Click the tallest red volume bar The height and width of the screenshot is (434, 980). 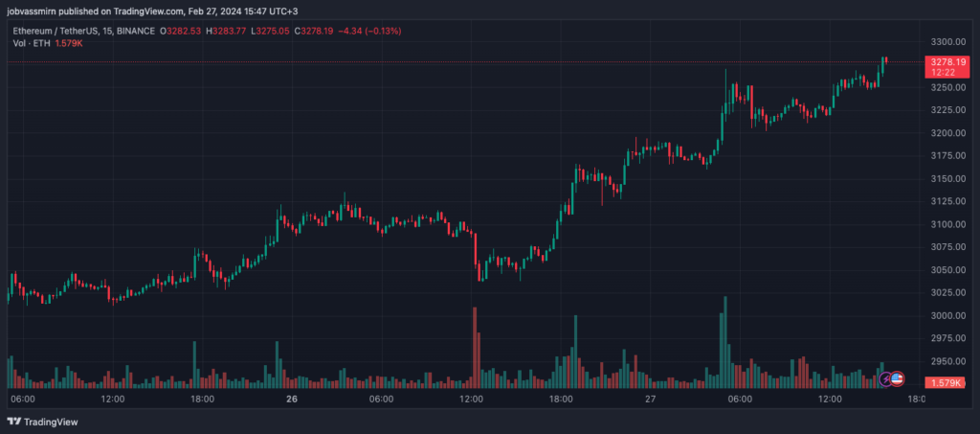475,347
